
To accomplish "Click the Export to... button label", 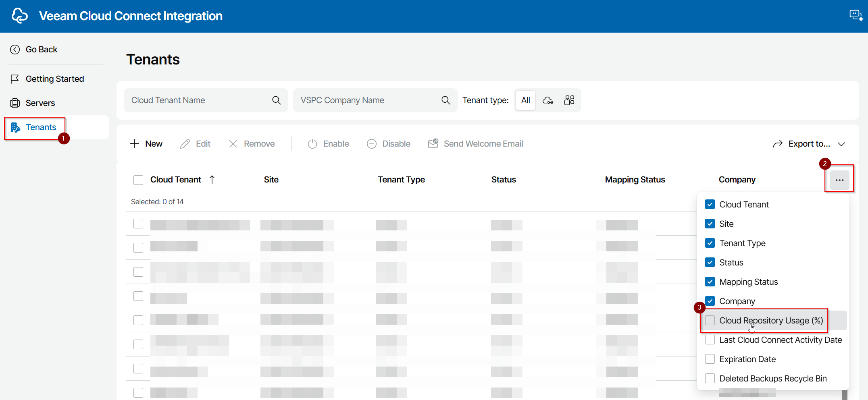I will (x=809, y=144).
